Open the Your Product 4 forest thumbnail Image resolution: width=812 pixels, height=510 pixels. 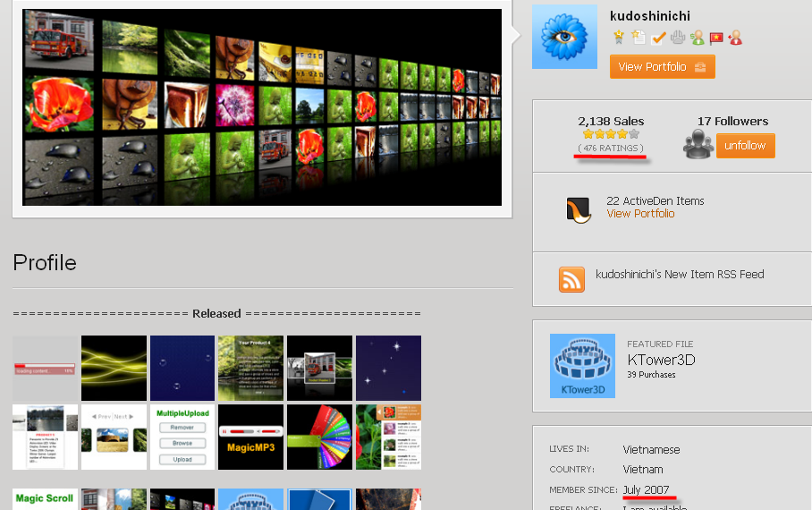[x=250, y=368]
